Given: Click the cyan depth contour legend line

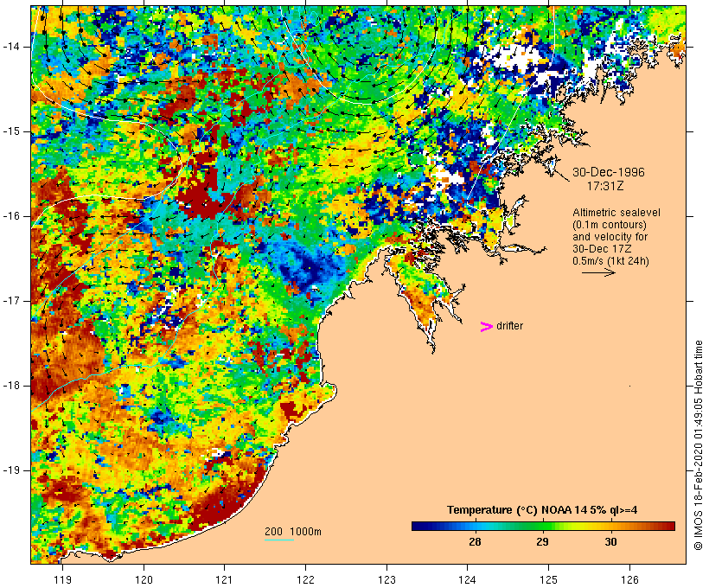Looking at the screenshot, I should (x=279, y=540).
